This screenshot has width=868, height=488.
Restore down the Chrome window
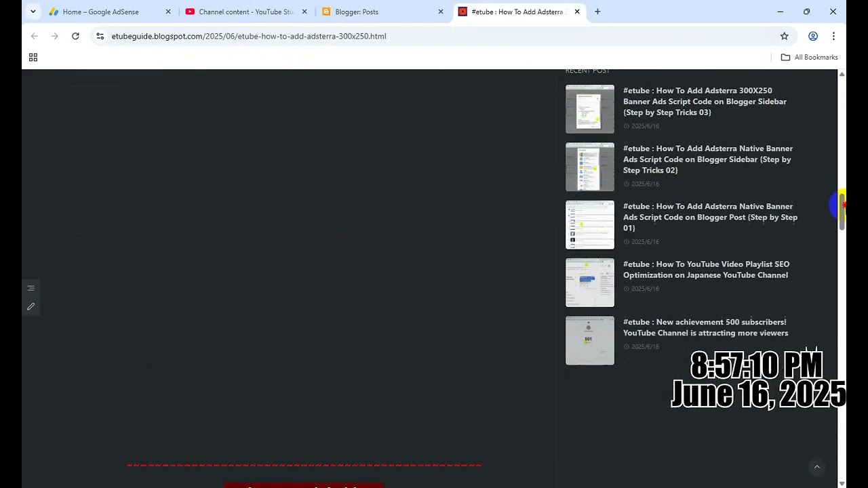[806, 12]
